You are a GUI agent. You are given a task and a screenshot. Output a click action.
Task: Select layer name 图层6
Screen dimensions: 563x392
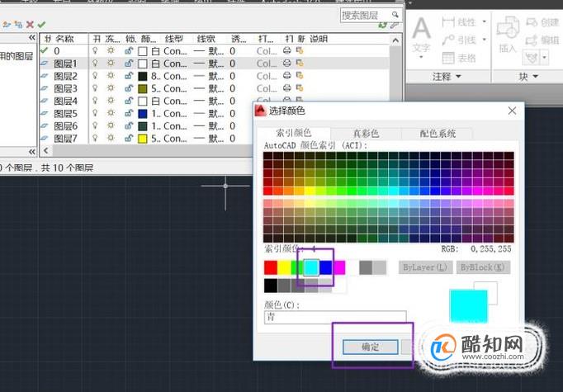tap(65, 126)
